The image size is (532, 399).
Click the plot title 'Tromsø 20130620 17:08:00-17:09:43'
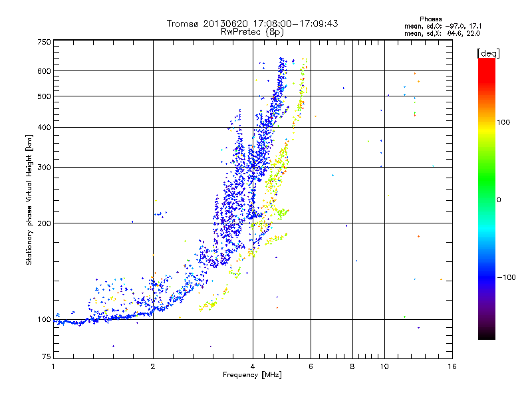click(x=252, y=23)
